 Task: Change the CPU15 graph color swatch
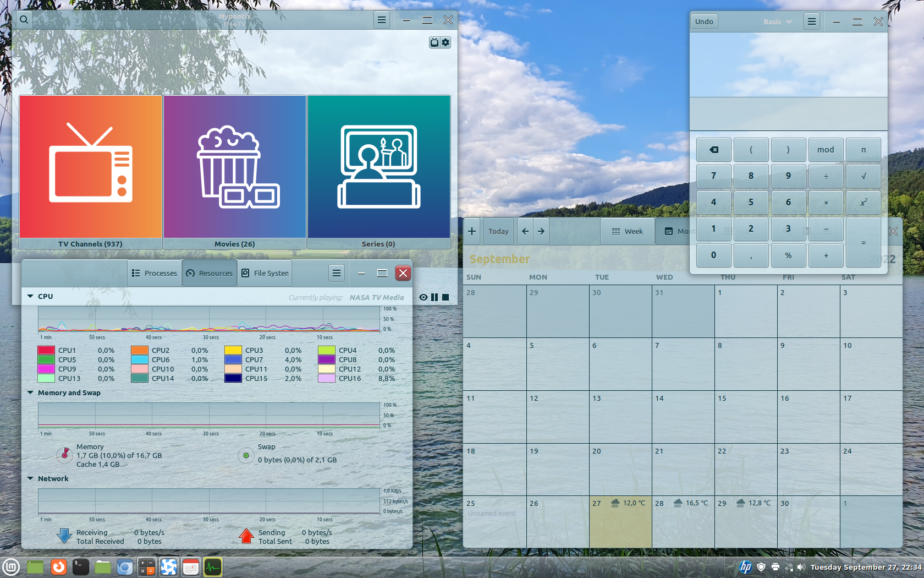tap(233, 378)
